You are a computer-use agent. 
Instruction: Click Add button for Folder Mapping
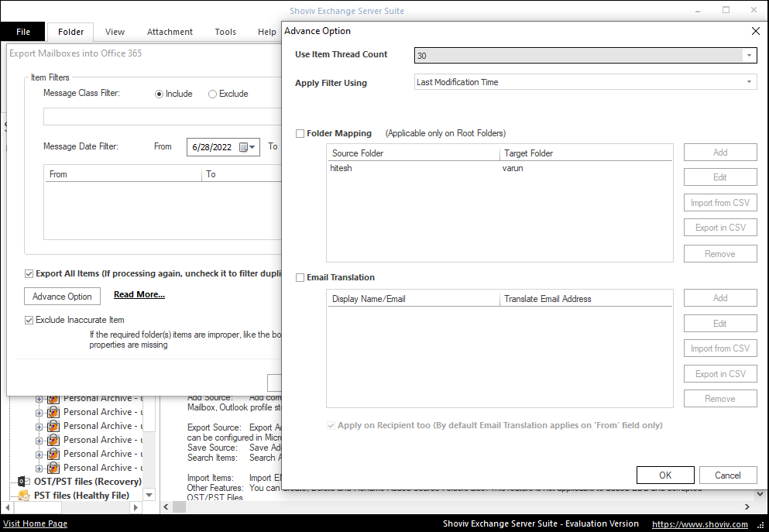(720, 153)
